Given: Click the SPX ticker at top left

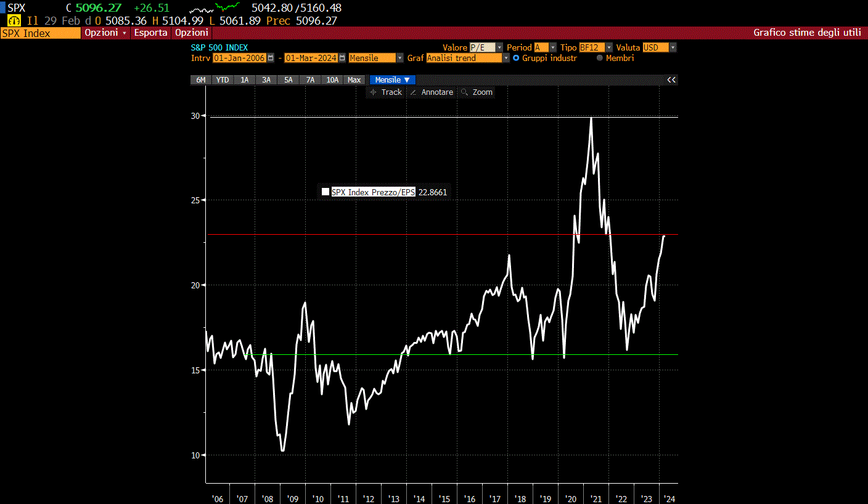Looking at the screenshot, I should (x=16, y=8).
